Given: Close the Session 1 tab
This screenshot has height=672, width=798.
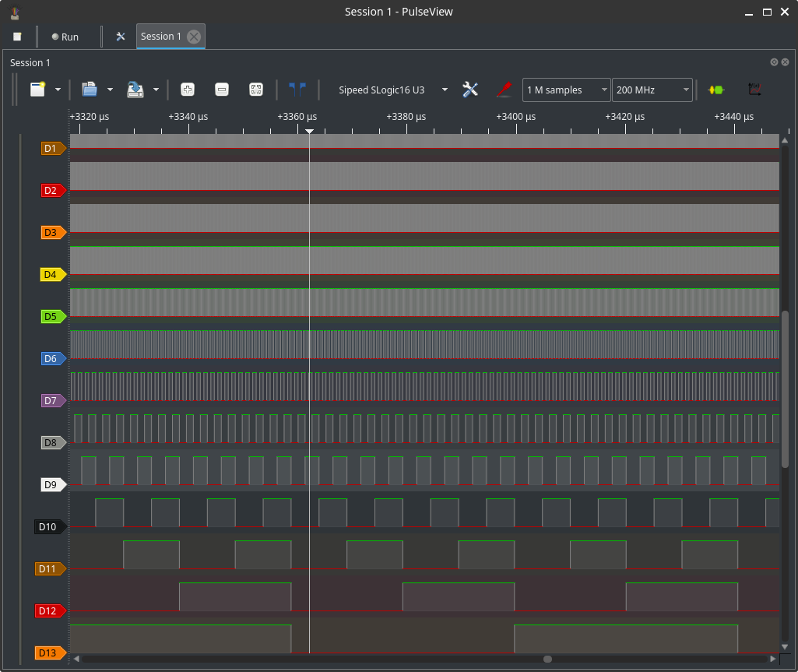Looking at the screenshot, I should coord(194,37).
